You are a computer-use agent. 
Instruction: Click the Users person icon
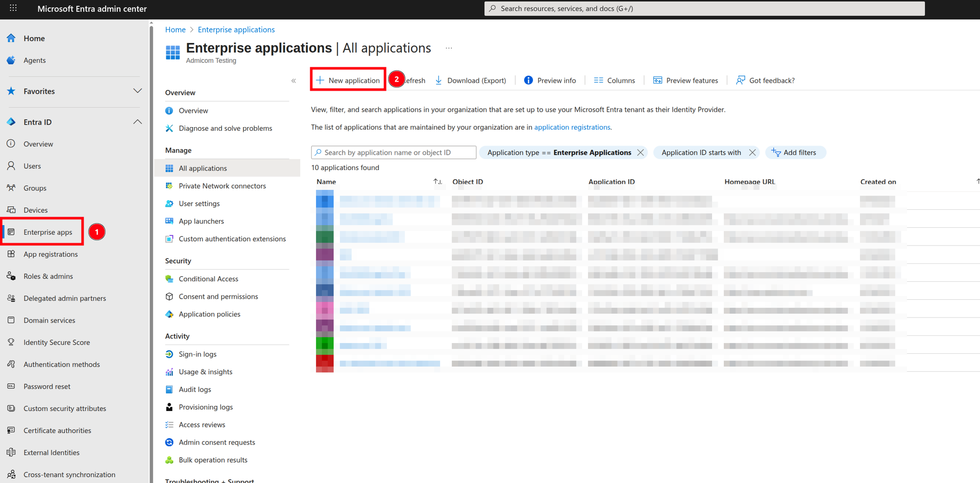[11, 166]
